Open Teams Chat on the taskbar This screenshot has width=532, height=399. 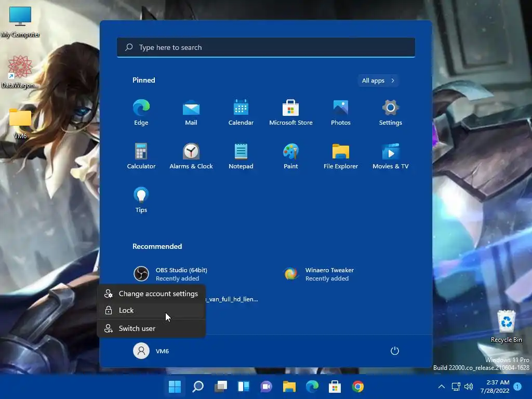tap(267, 387)
